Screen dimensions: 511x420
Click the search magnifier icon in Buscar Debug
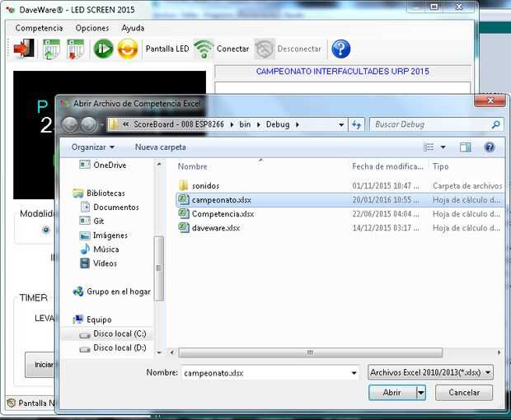coord(495,124)
